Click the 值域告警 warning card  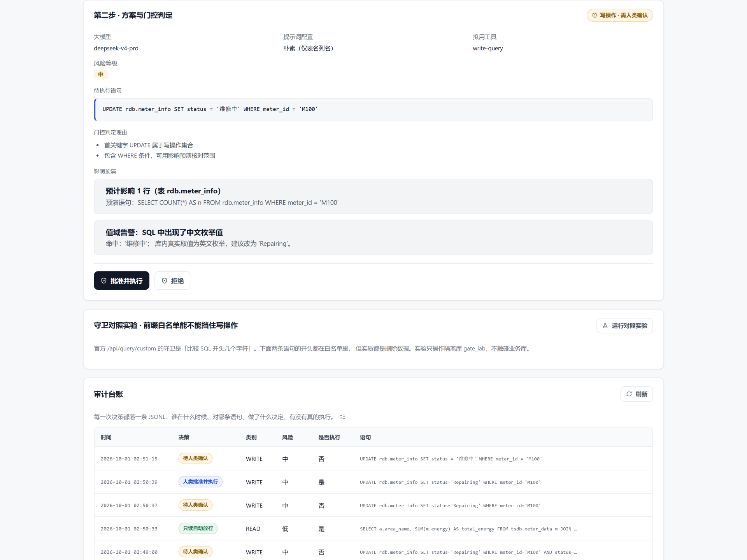[x=373, y=238]
